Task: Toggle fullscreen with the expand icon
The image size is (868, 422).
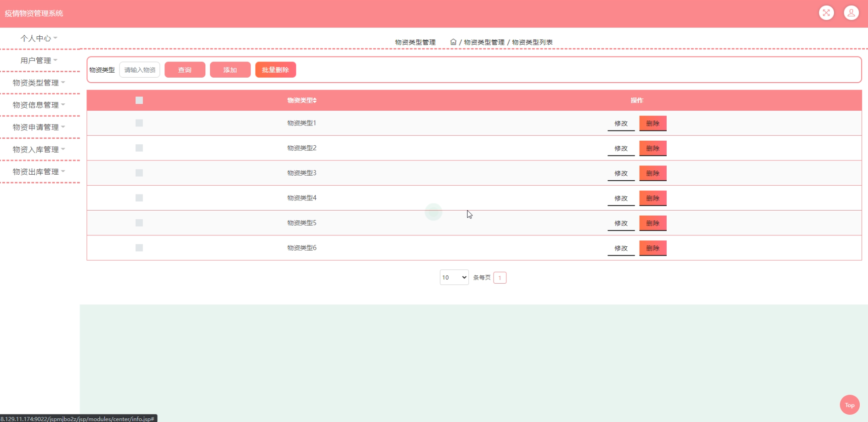Action: 826,13
